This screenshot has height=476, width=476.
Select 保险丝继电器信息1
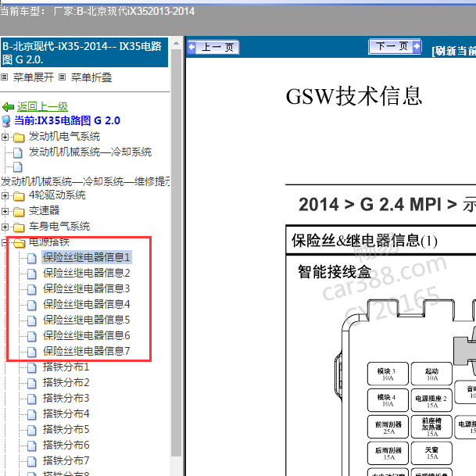87,257
